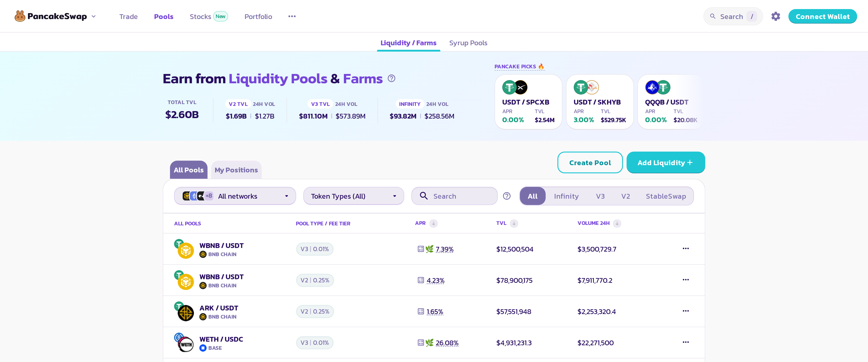868x362 pixels.
Task: Open the USDT / SKHYB pick card
Action: [x=599, y=102]
